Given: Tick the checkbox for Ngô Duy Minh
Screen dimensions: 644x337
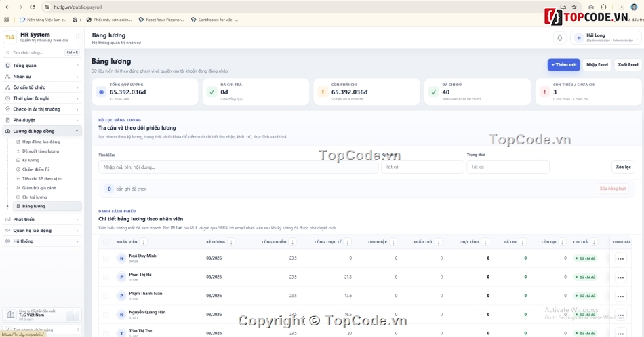Looking at the screenshot, I should pos(106,258).
